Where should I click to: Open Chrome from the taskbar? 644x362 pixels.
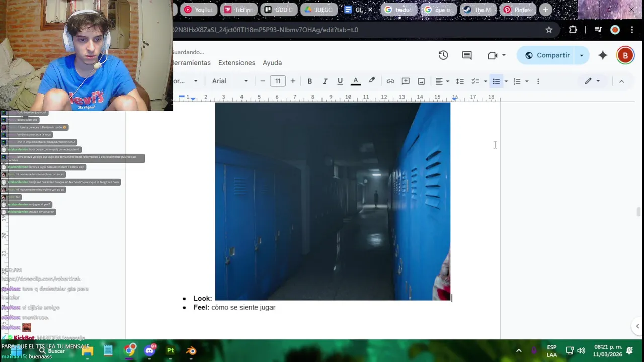130,350
